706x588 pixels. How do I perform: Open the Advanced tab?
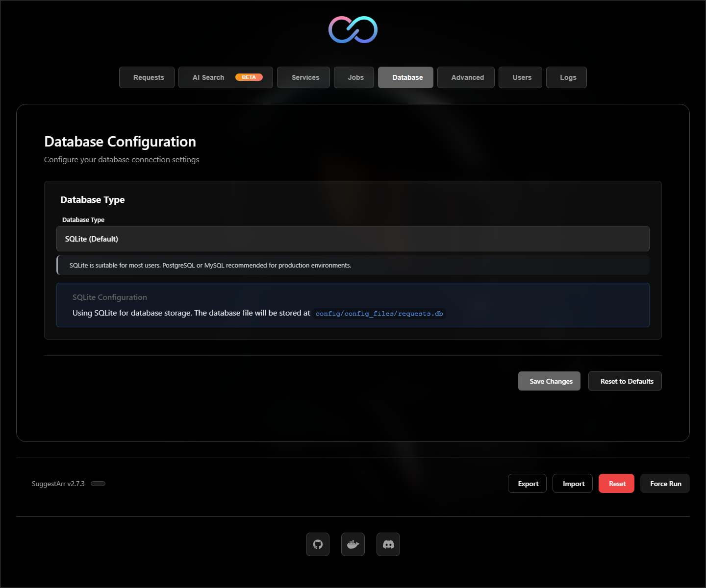[x=466, y=77]
